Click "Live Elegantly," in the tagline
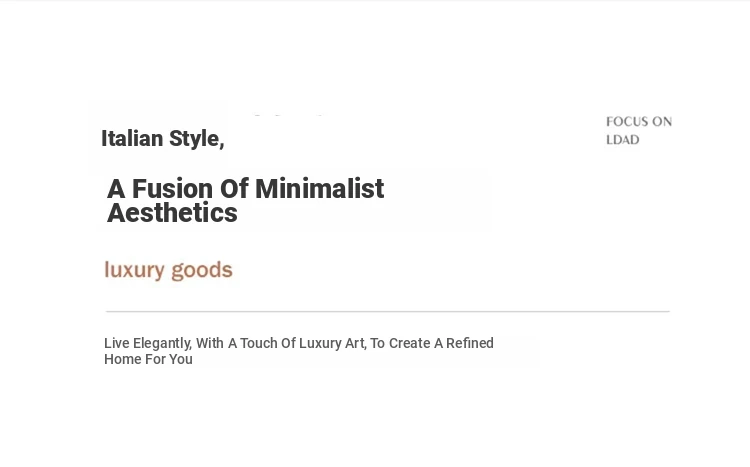The image size is (750, 467). point(147,343)
